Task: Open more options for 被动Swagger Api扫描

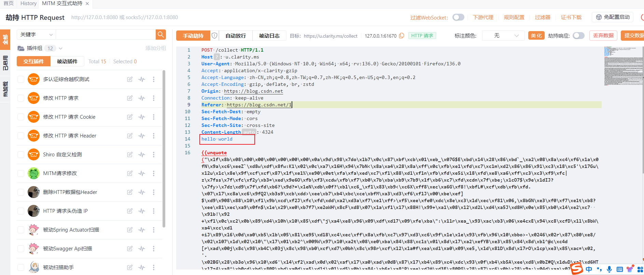Action: pos(154,249)
